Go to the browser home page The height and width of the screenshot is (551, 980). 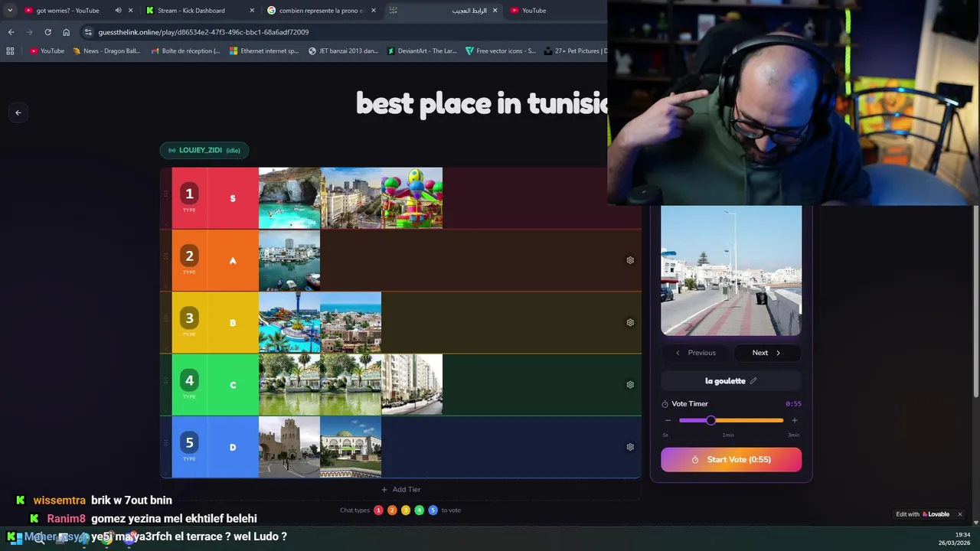point(67,32)
